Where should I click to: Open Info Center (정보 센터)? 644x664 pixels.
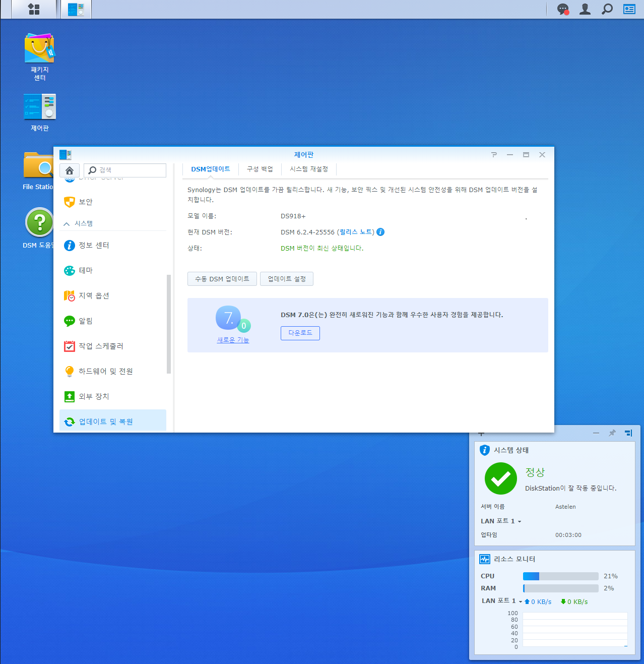(x=113, y=245)
